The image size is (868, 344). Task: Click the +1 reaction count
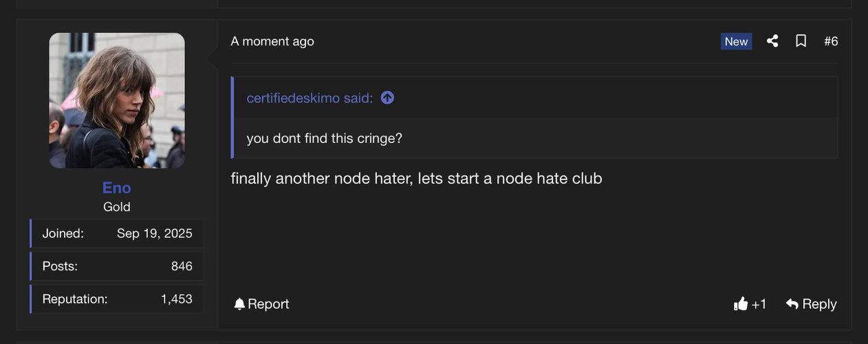[x=759, y=304]
